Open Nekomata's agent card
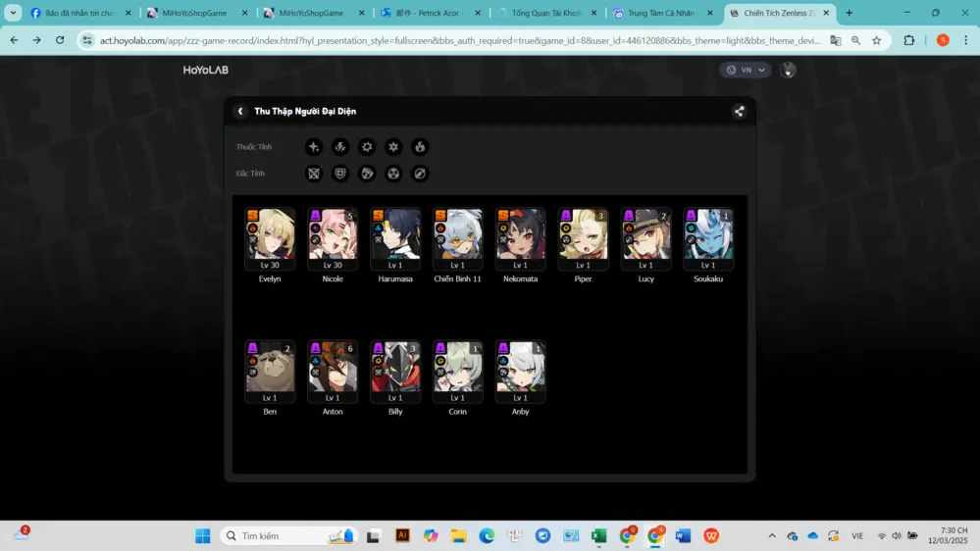 click(520, 239)
